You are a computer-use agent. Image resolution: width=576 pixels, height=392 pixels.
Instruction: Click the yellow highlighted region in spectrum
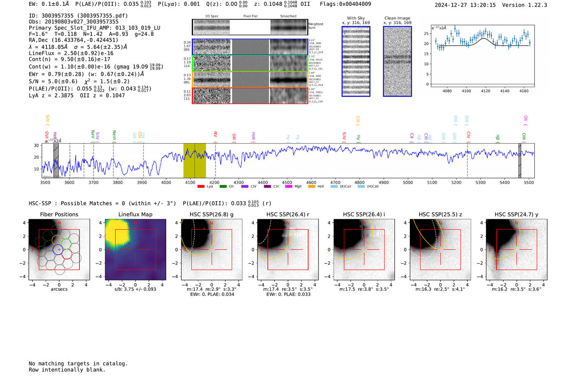pyautogui.click(x=195, y=160)
